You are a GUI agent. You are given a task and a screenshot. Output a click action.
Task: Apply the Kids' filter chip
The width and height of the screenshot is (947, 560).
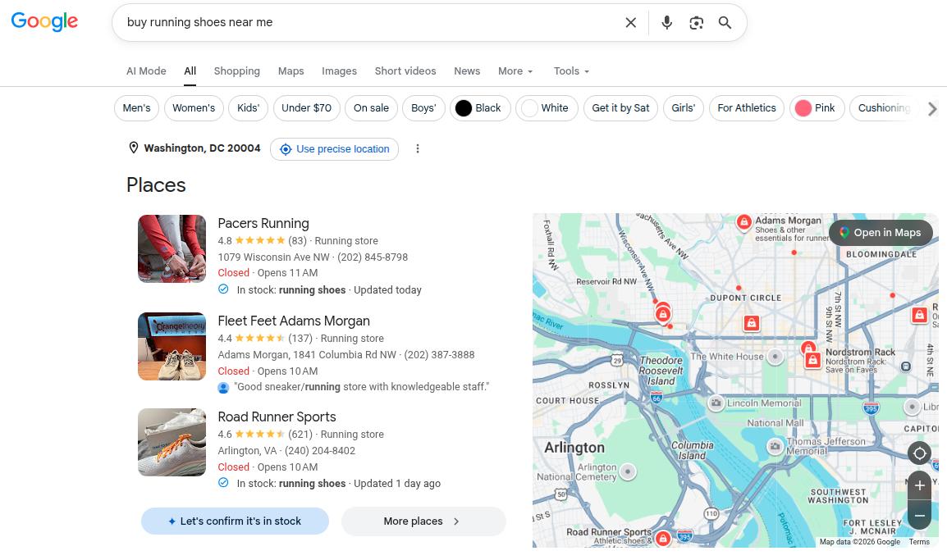248,108
